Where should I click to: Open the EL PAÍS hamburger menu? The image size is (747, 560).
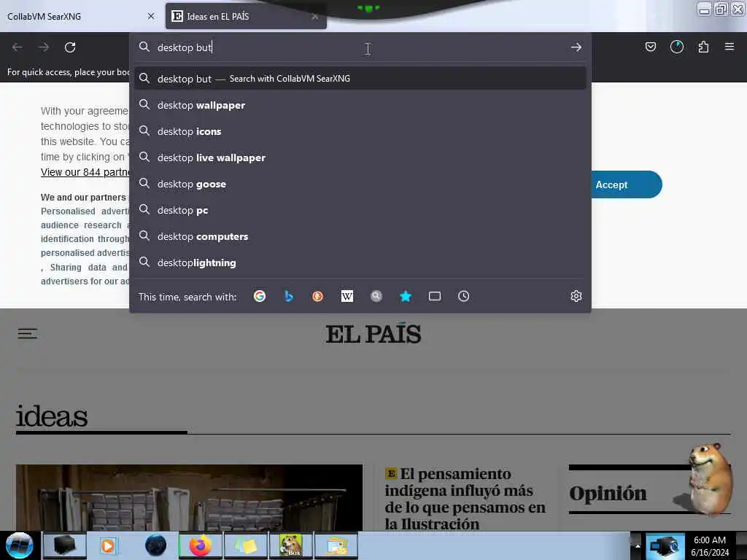27,333
